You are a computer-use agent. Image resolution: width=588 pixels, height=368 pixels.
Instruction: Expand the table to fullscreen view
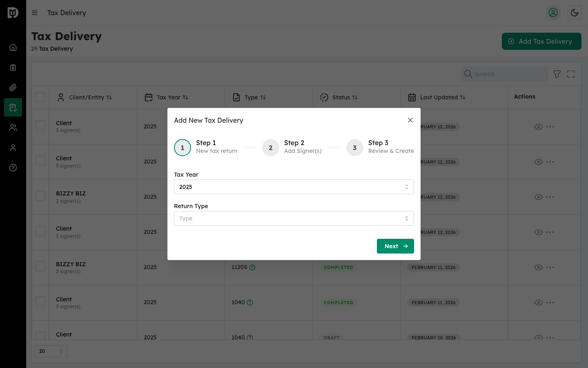[570, 74]
